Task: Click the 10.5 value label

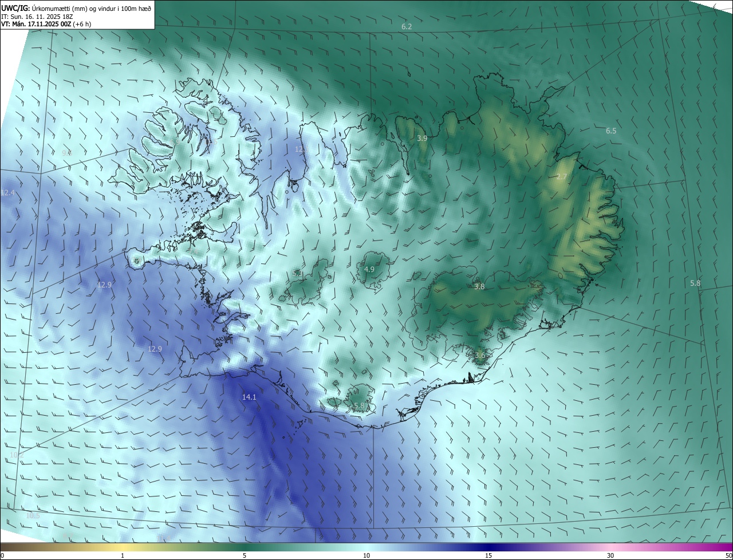Action: 33,516
